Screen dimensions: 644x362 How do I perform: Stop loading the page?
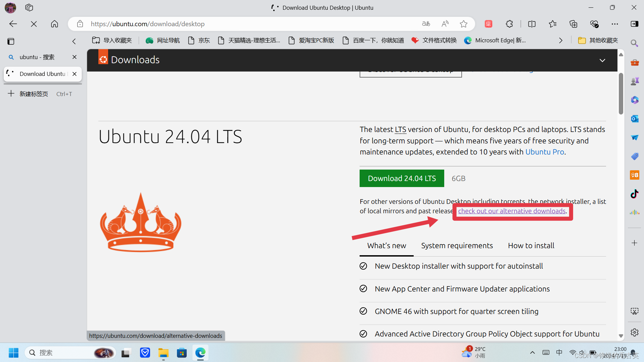[x=34, y=24]
